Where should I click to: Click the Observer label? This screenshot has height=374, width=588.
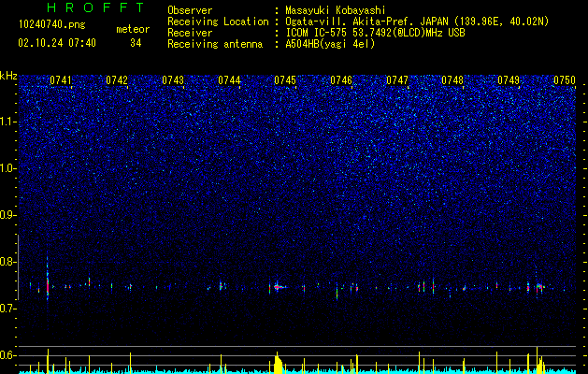coord(190,10)
